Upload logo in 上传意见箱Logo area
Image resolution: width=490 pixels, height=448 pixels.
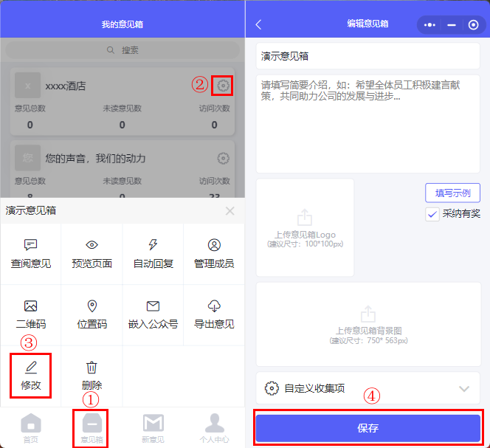click(x=305, y=227)
